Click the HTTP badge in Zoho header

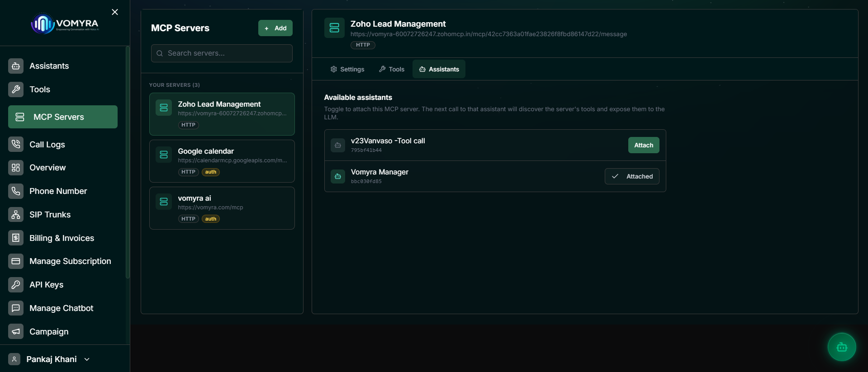point(363,45)
